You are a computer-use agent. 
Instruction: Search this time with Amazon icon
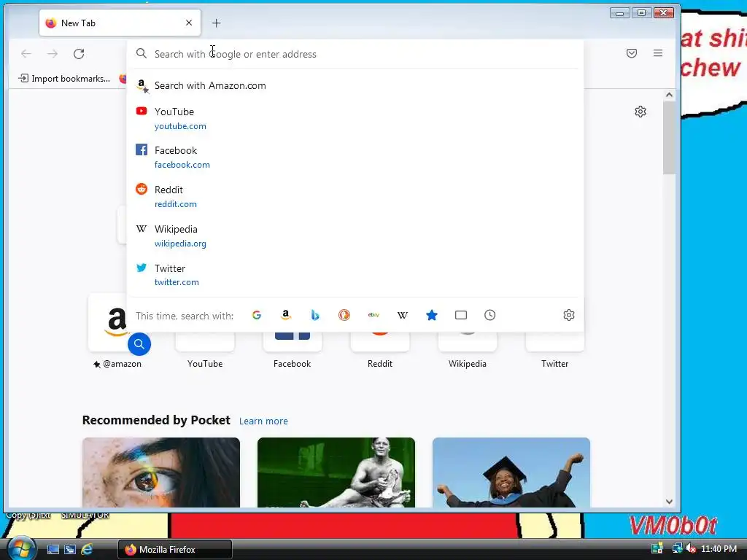[286, 315]
